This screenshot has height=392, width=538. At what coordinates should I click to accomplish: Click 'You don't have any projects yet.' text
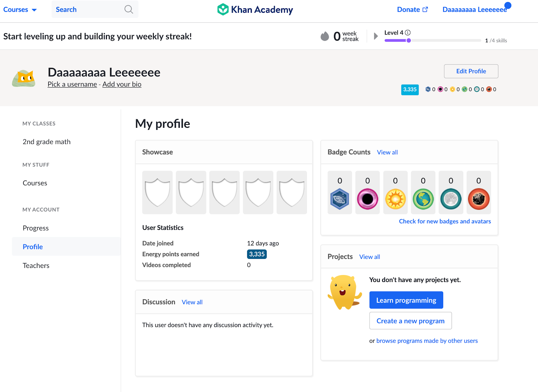tap(415, 280)
